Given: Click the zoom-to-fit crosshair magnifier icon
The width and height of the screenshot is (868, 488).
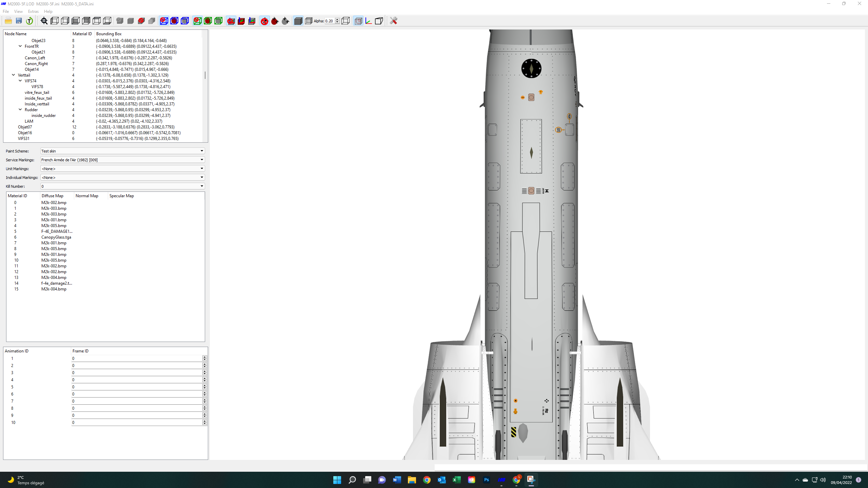Looking at the screenshot, I should pyautogui.click(x=44, y=21).
